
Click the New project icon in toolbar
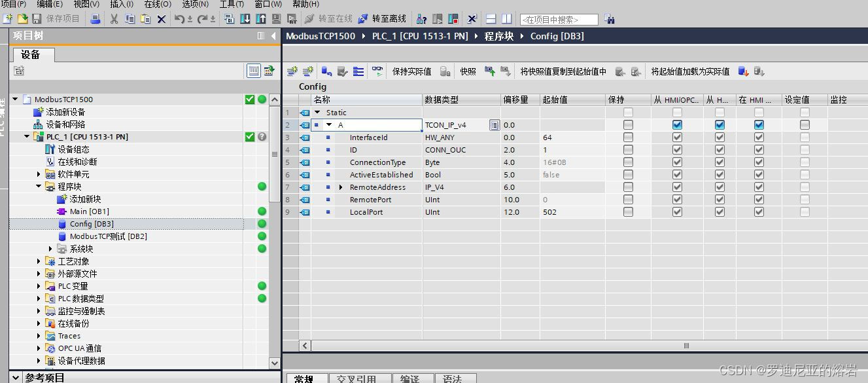7,19
